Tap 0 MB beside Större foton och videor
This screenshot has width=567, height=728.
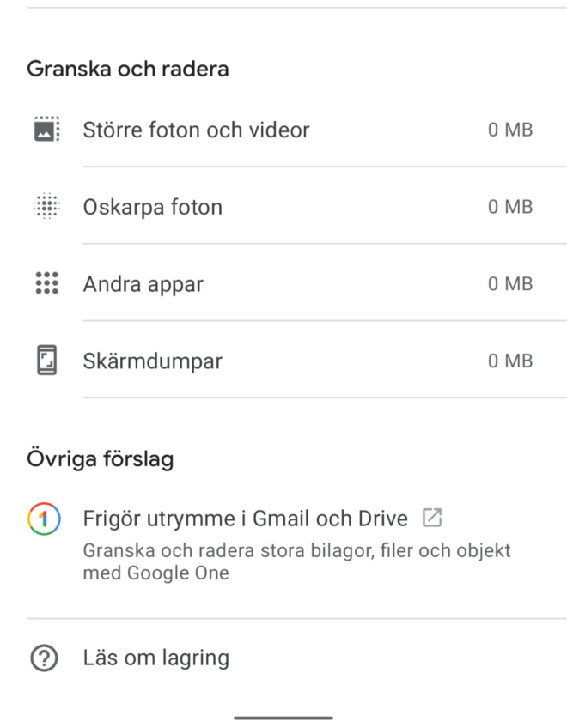point(510,130)
